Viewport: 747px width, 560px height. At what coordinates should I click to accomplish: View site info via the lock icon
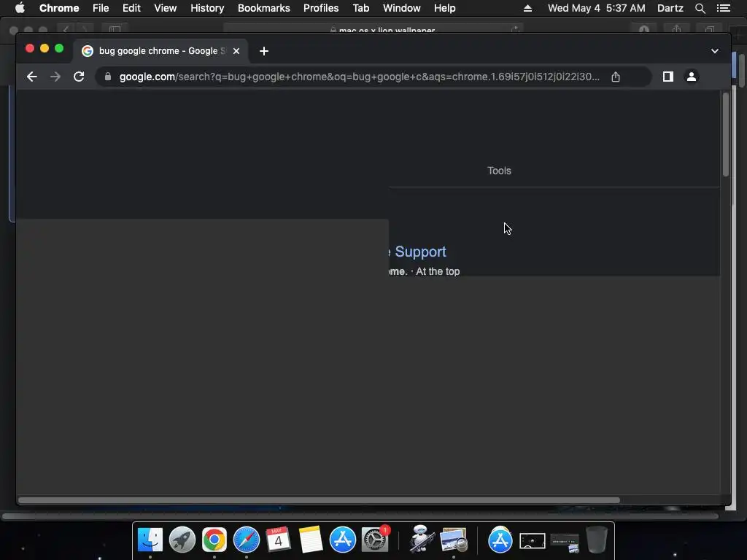(x=108, y=77)
